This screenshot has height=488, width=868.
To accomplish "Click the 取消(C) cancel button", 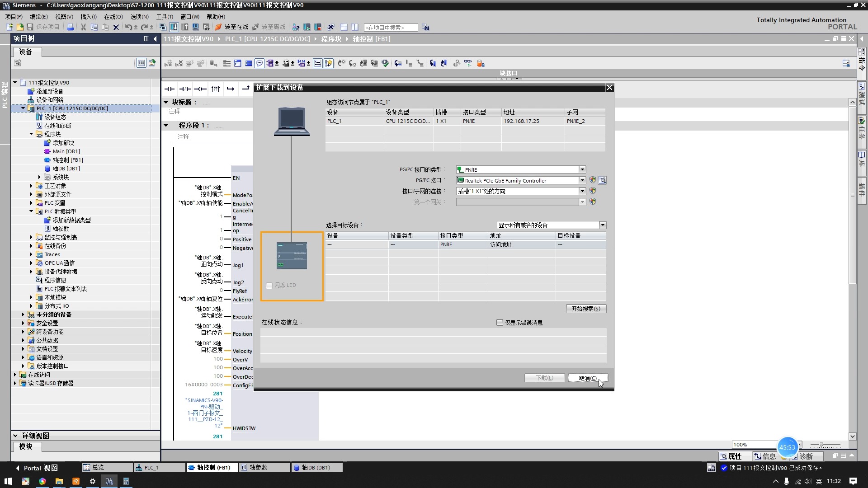I will pos(587,378).
